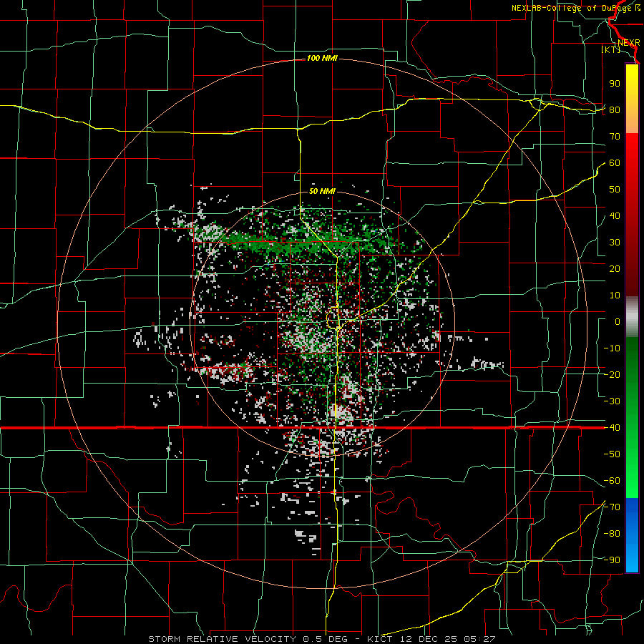
Task: Select the 30 value on velocity scale
Action: (615, 243)
